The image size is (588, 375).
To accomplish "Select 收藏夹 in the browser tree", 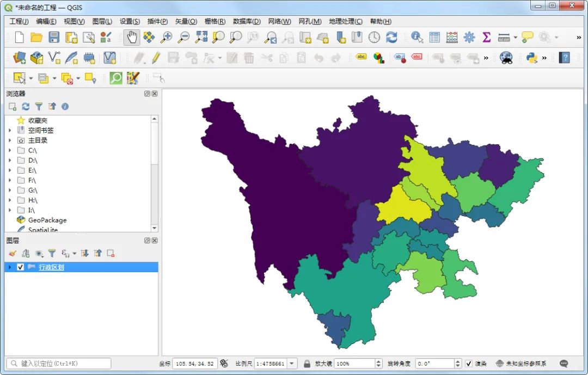I will (x=38, y=120).
